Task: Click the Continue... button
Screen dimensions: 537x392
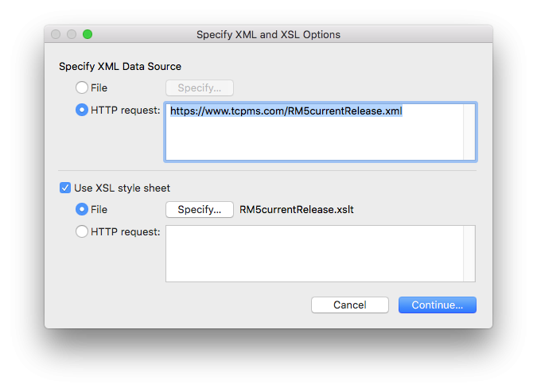Action: [437, 305]
